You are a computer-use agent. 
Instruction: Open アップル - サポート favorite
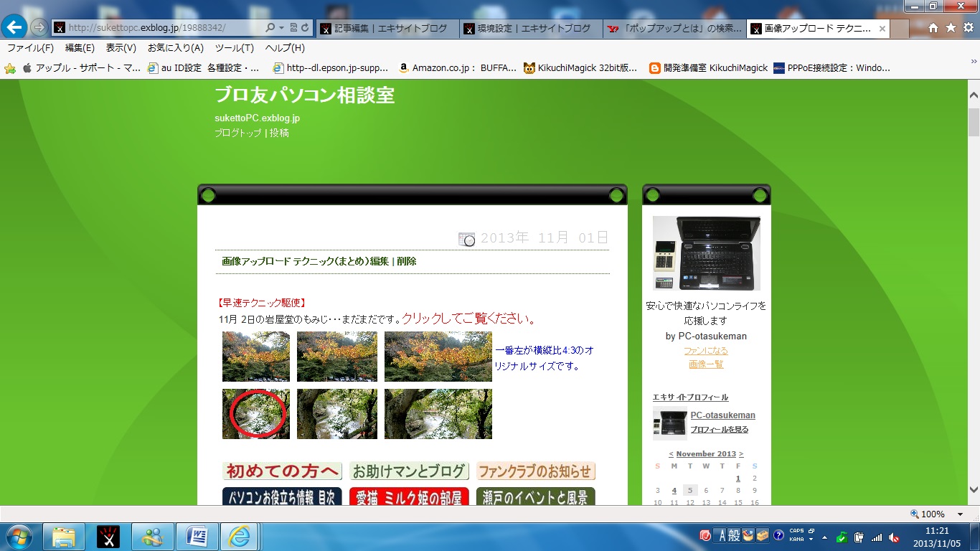[82, 68]
